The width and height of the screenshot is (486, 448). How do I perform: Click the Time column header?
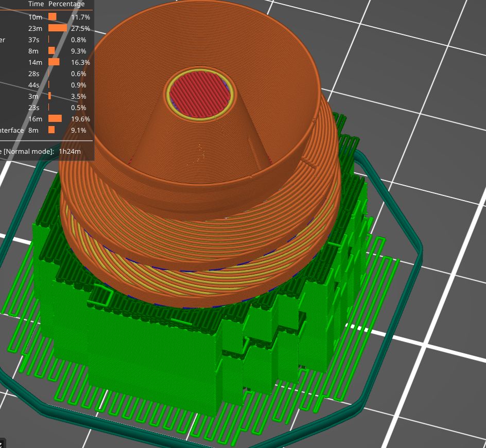pyautogui.click(x=36, y=4)
